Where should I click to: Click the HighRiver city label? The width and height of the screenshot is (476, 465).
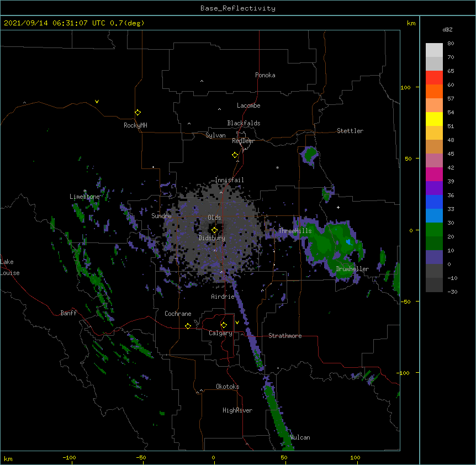[x=237, y=410]
